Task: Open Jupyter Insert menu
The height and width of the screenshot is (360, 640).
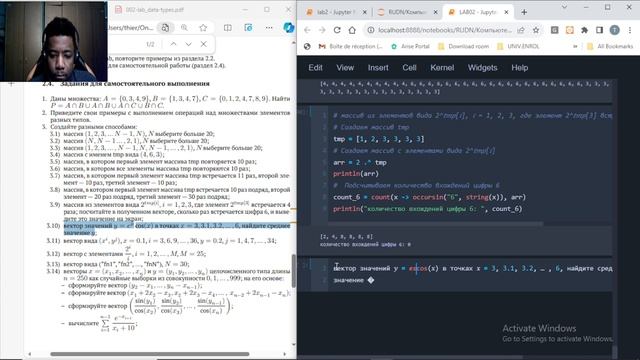Action: [x=378, y=68]
